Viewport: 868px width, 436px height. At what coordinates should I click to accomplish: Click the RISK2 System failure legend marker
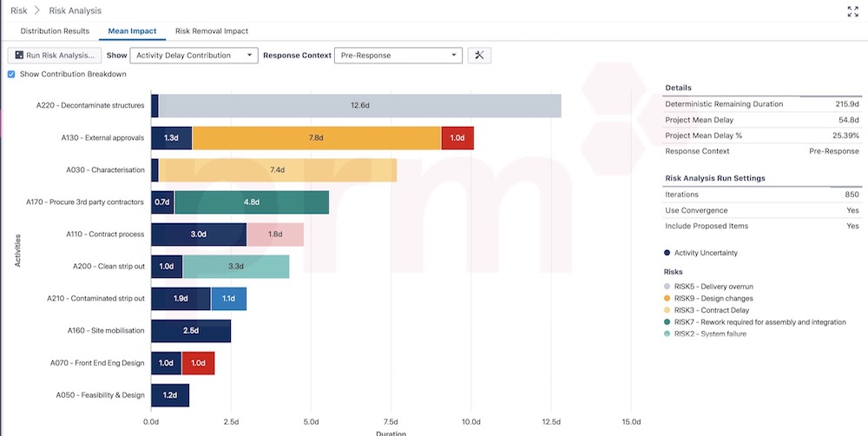tap(667, 334)
